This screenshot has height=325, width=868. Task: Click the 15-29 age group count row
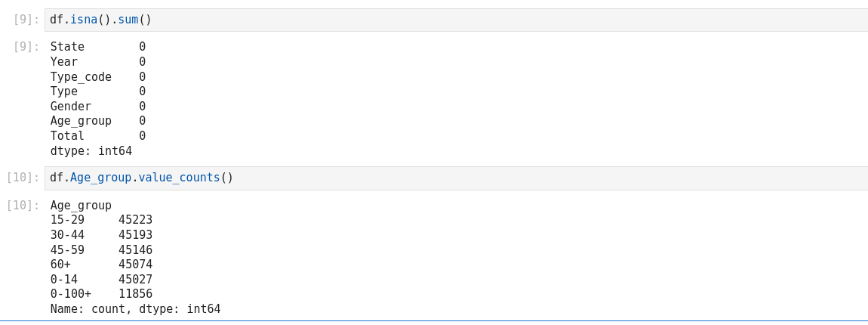click(x=101, y=220)
